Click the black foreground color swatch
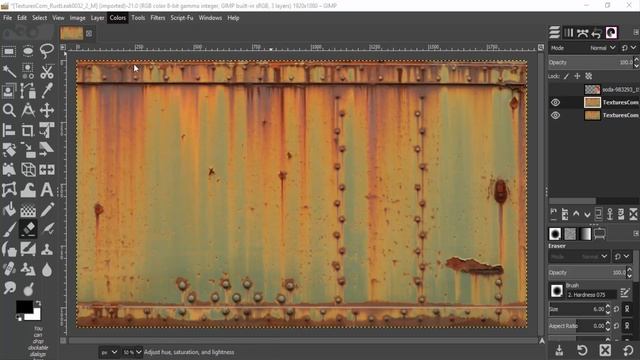The height and width of the screenshot is (360, 640). point(24,307)
